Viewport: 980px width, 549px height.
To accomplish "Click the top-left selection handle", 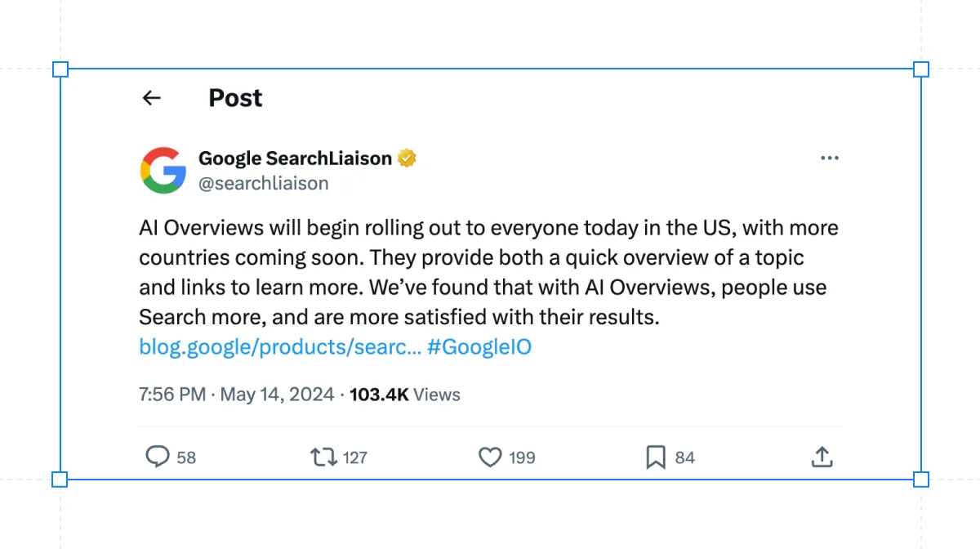I will (60, 69).
